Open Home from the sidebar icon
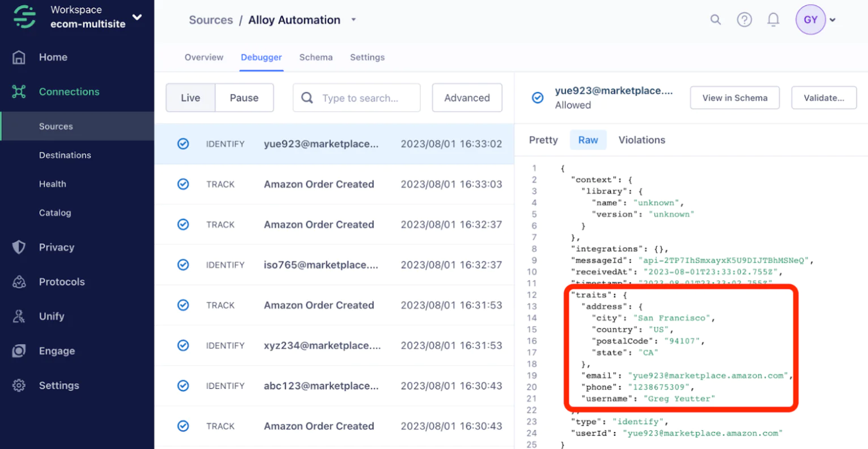The height and width of the screenshot is (449, 868). [19, 57]
